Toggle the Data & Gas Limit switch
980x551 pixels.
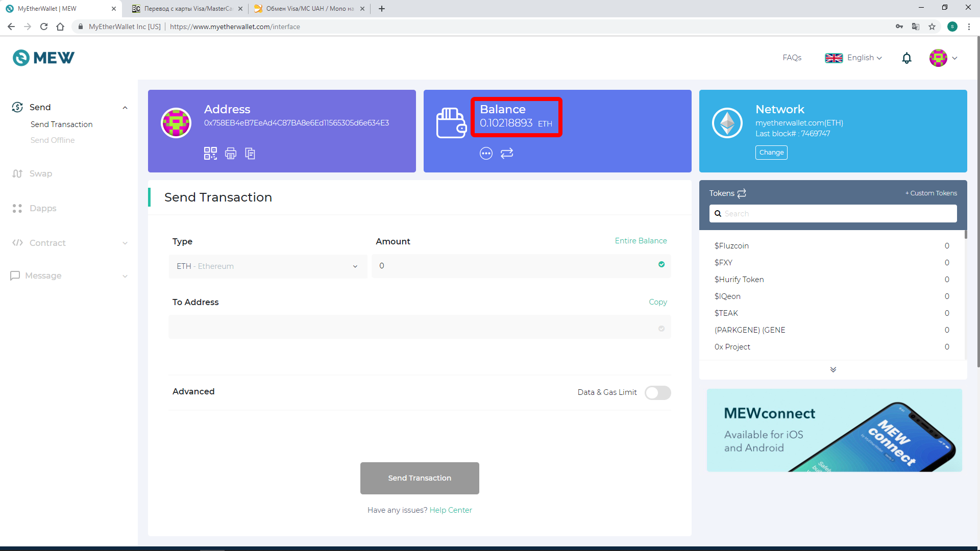point(657,392)
